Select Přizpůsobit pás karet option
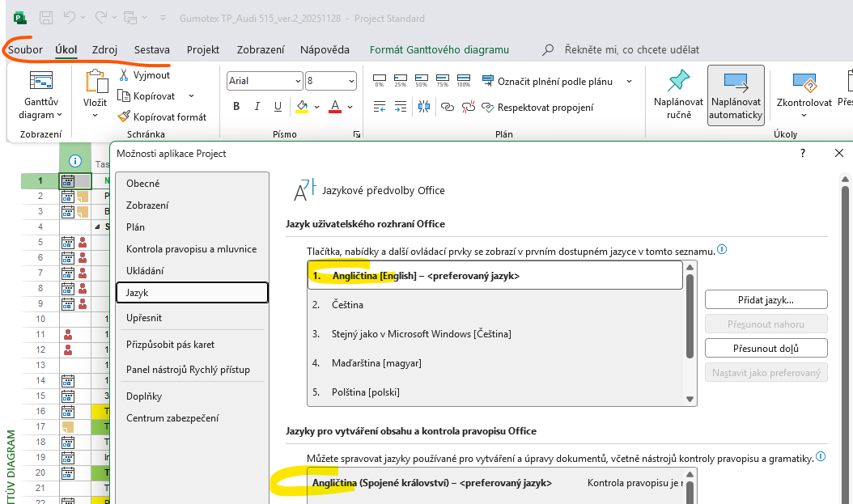This screenshot has height=504, width=853. pyautogui.click(x=192, y=344)
